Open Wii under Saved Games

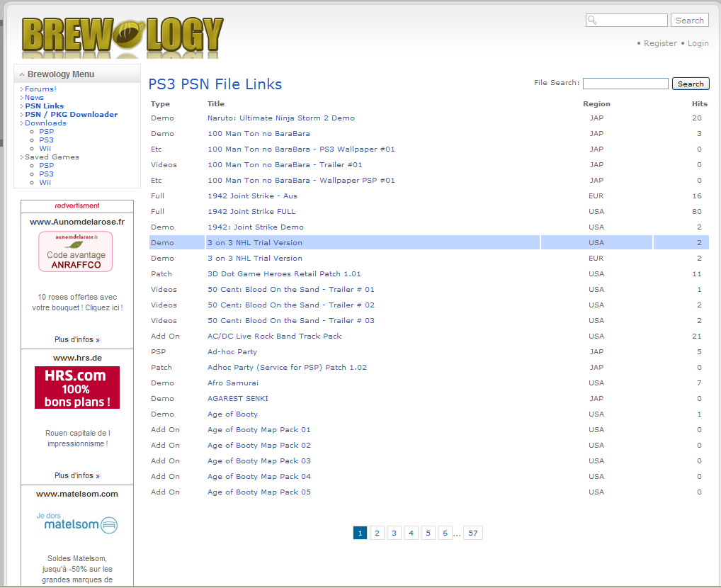pyautogui.click(x=45, y=183)
